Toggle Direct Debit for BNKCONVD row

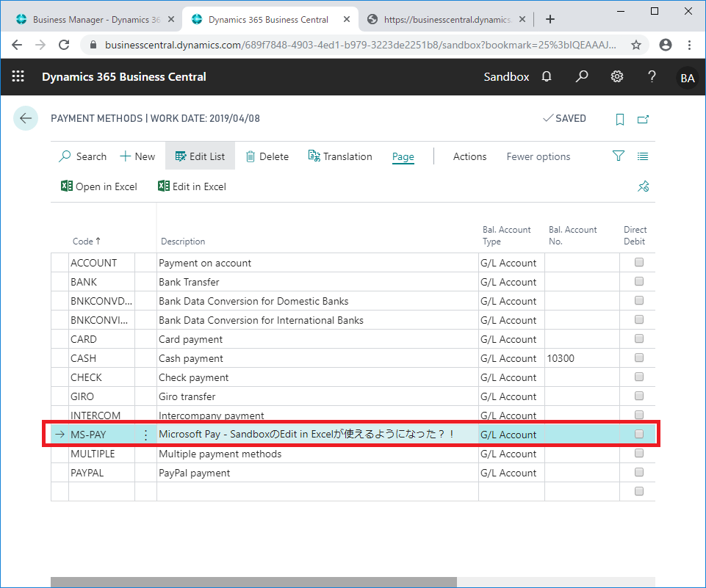[x=639, y=300]
